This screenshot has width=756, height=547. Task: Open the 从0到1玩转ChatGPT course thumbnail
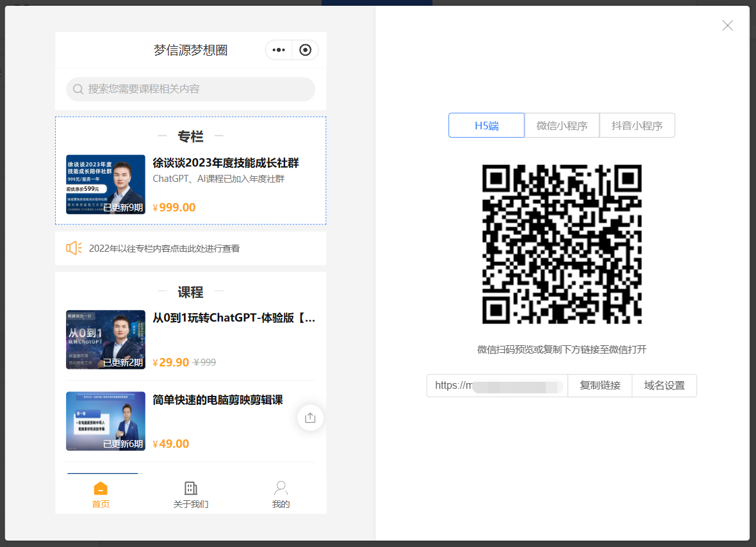tap(106, 339)
